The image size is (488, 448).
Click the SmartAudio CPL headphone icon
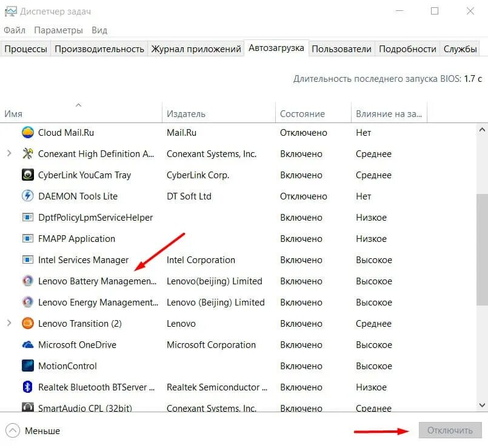28,407
